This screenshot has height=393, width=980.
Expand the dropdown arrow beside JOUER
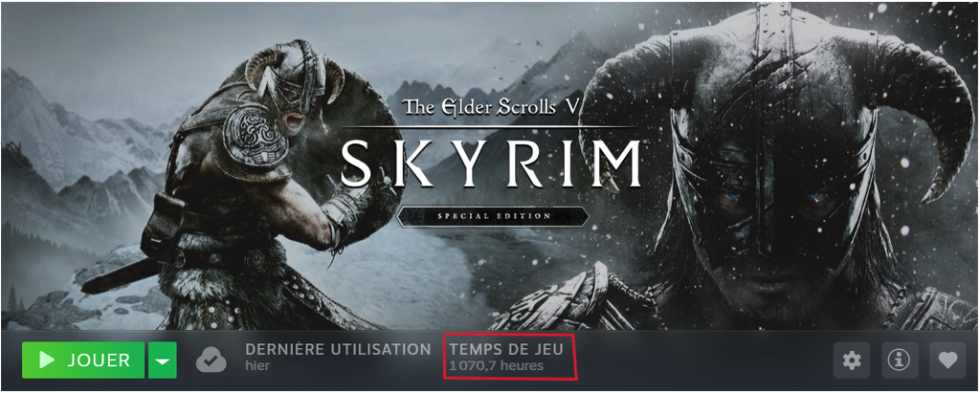pos(163,360)
